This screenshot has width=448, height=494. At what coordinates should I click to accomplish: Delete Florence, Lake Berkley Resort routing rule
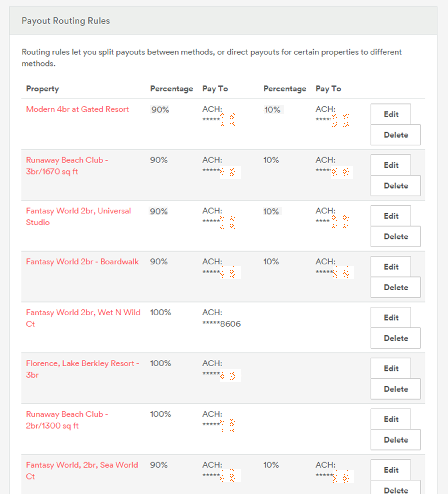coord(396,389)
